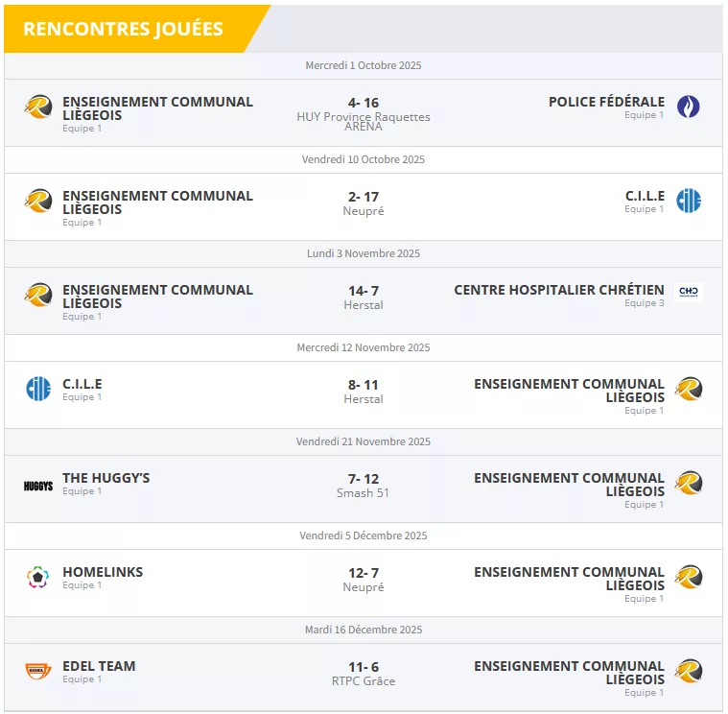This screenshot has width=728, height=714.
Task: View the 4-16 match score details
Action: tap(364, 103)
